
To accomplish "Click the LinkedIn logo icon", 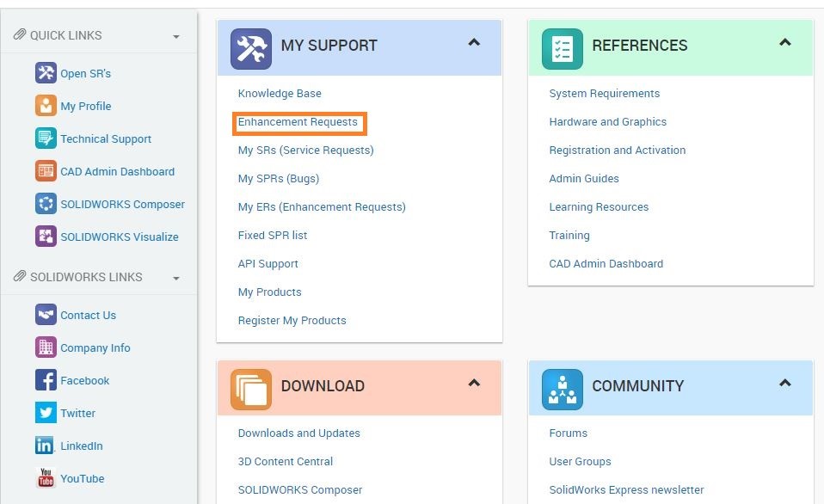I will (45, 446).
